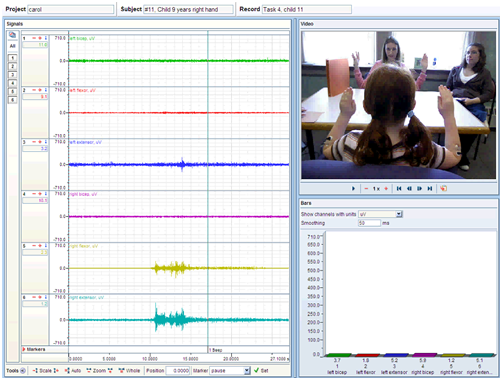Decrease video playback speed with minus
The height and width of the screenshot is (390, 502).
(366, 189)
